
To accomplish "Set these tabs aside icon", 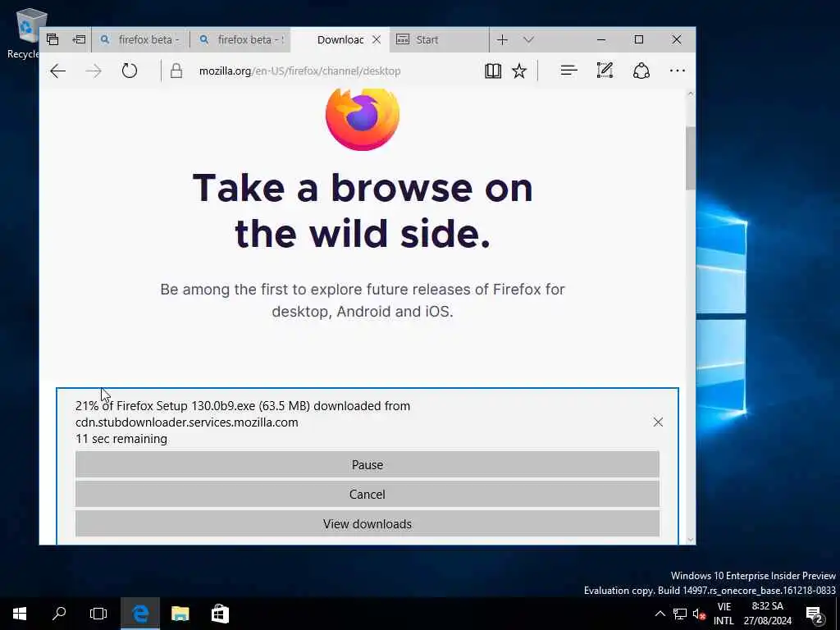I will pos(79,39).
